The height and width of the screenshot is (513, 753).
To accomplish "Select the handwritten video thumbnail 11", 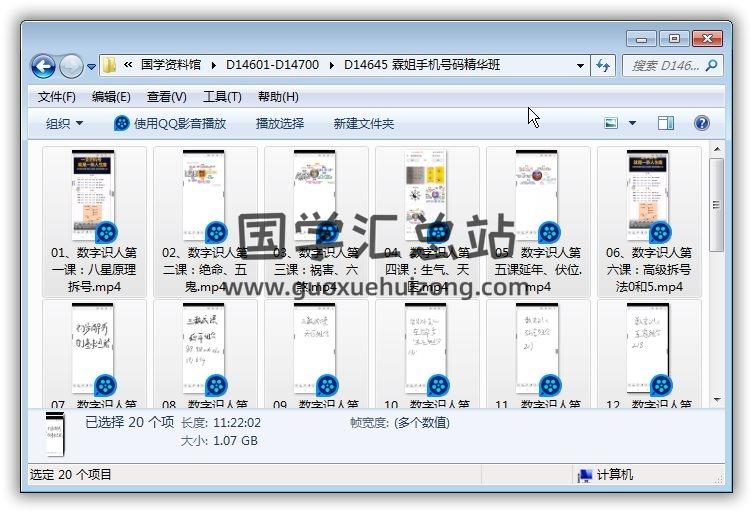I will tap(537, 348).
